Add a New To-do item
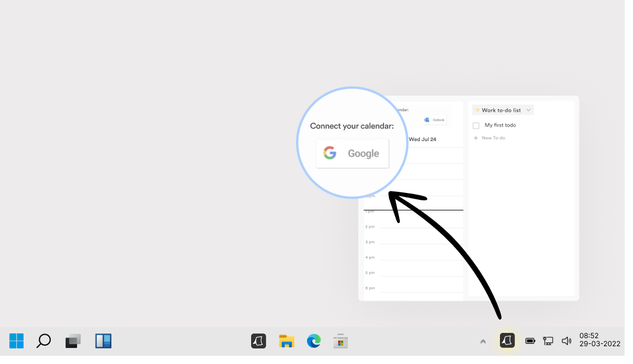 click(489, 138)
